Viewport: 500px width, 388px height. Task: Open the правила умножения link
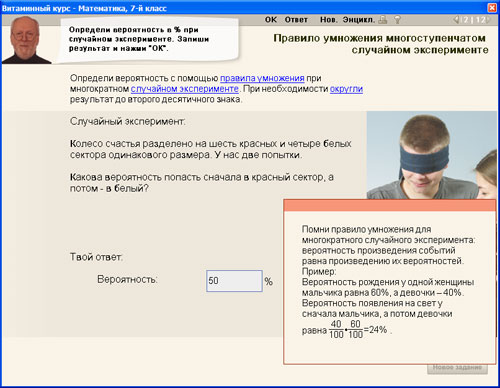pos(262,78)
